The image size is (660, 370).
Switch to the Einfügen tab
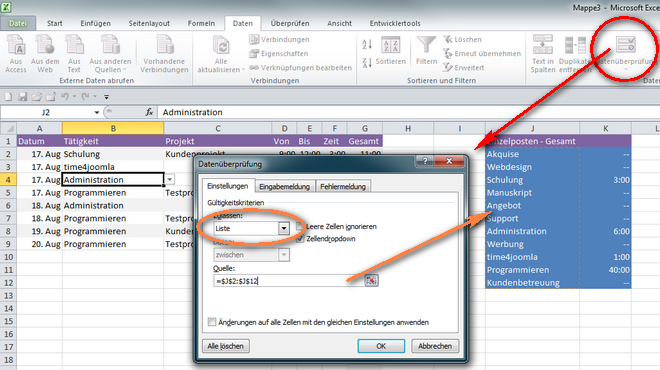pos(96,23)
